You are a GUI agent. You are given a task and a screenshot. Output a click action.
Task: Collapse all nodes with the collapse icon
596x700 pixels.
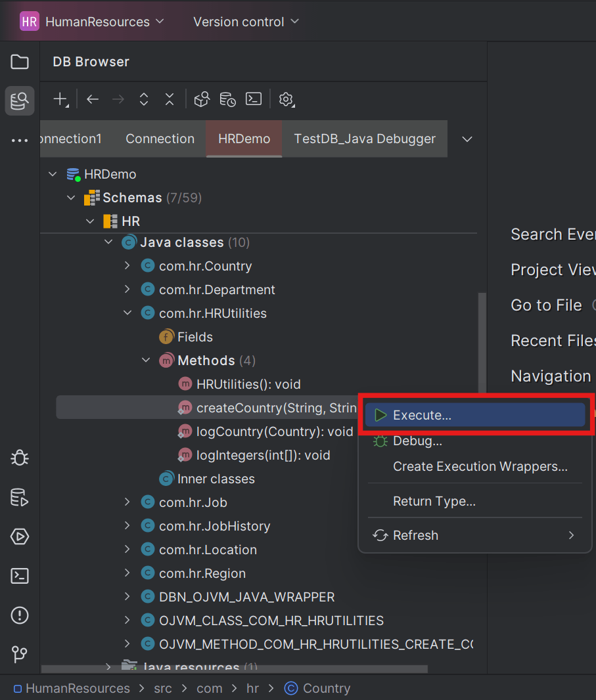point(169,99)
